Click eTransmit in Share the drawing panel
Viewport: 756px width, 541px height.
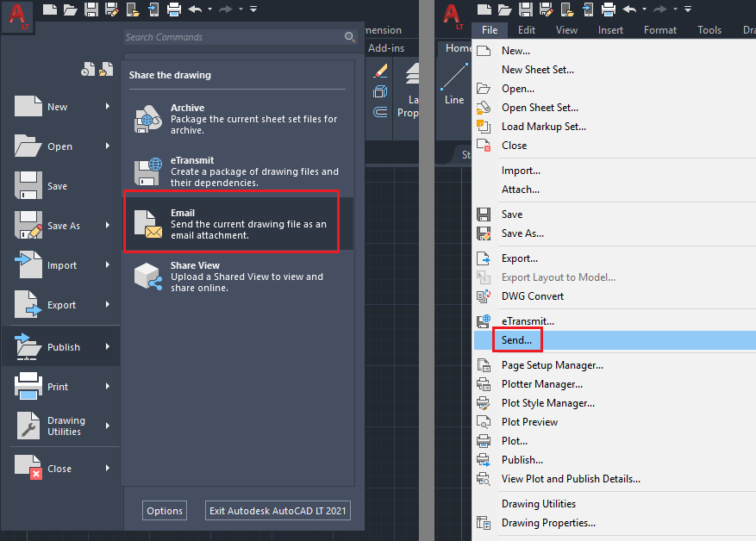click(239, 171)
